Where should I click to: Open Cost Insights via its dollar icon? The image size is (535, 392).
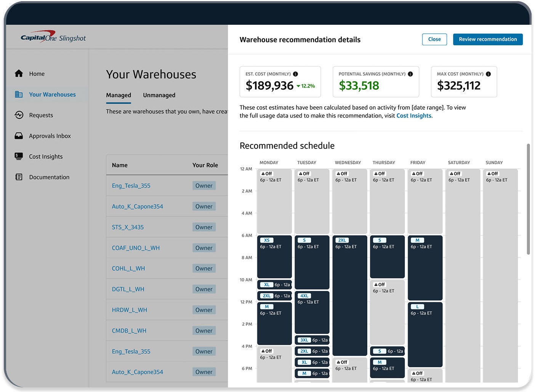click(x=19, y=156)
